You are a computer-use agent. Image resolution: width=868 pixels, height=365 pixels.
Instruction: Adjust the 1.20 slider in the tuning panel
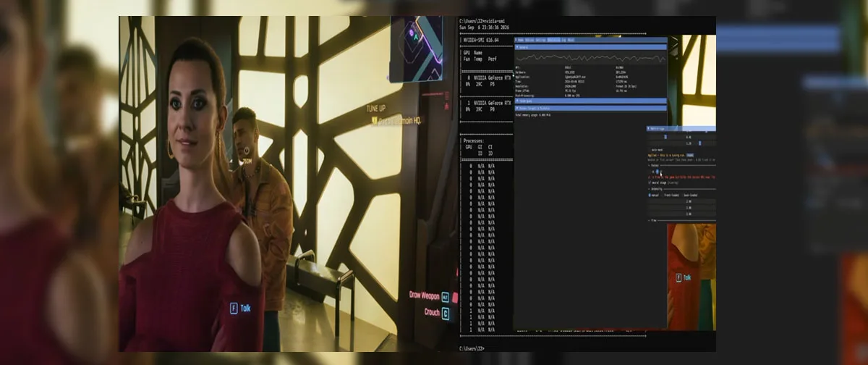click(x=681, y=143)
